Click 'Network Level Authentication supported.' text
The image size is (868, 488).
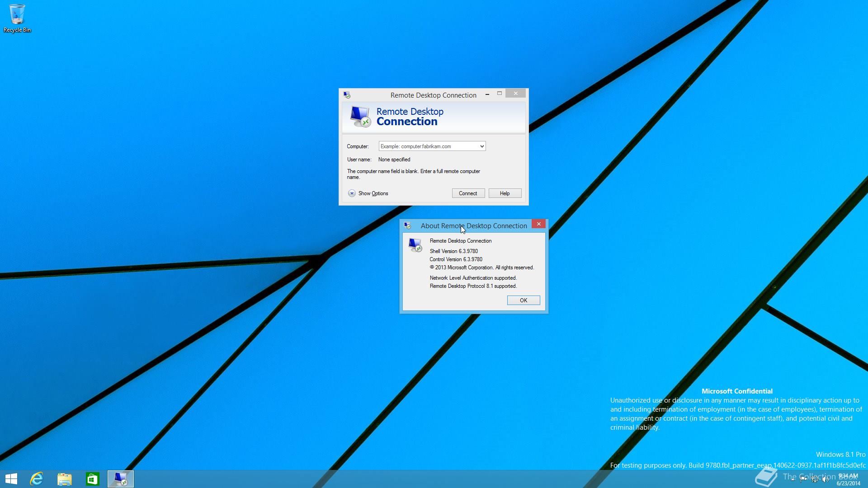(473, 278)
